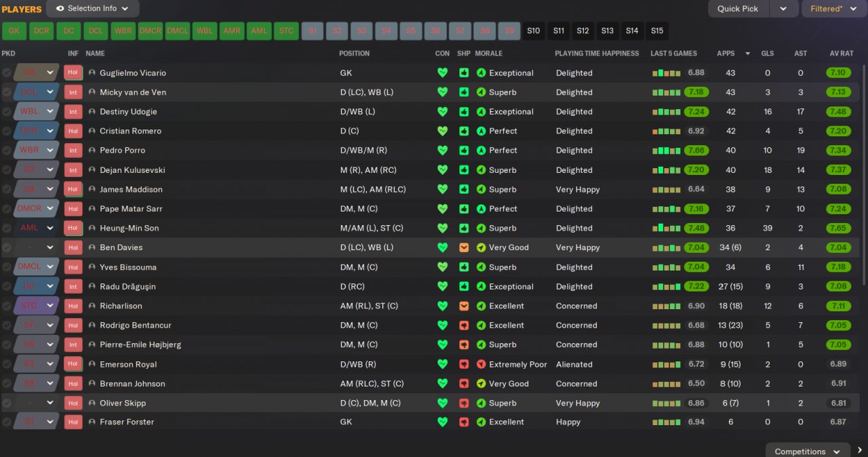868x457 pixels.
Task: Click Heung-Min Son's morale arrow icon
Action: 481,228
